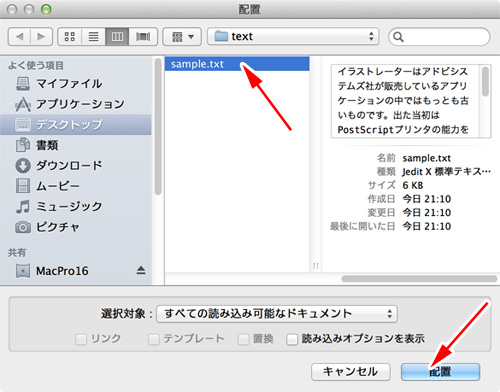
Task: Switch to icon view
Action: (70, 36)
